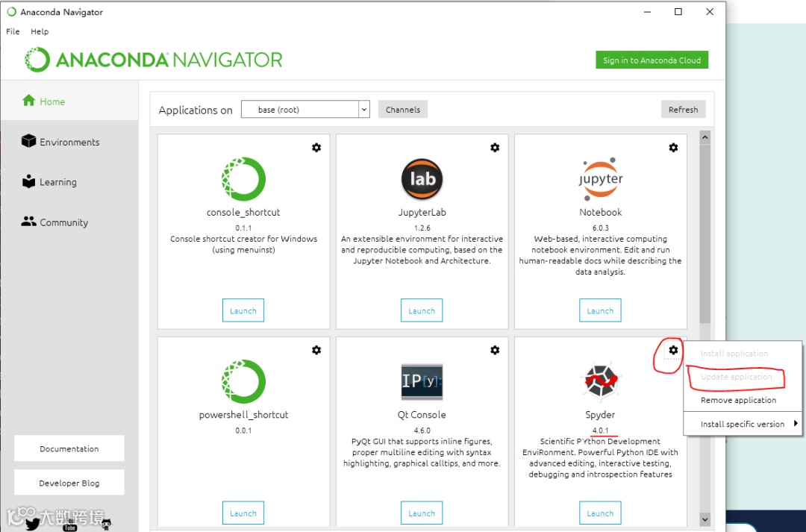Launch Spyder
Screen dimensions: 806x532
[x=600, y=513]
